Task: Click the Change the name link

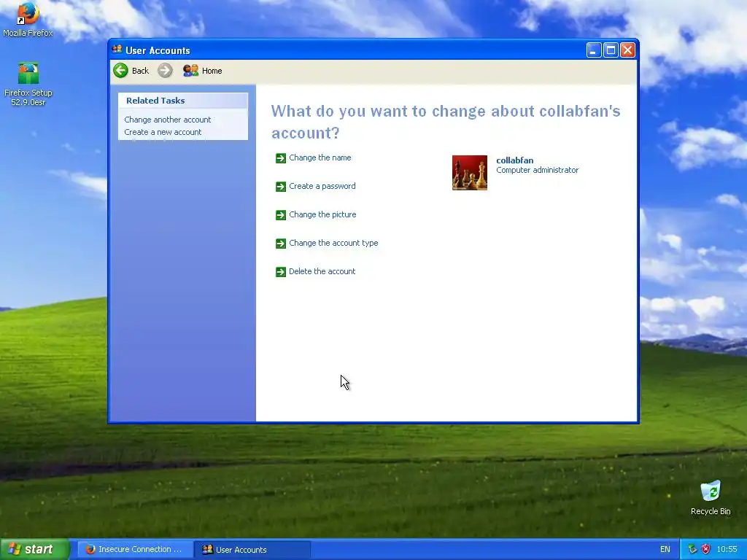Action: click(320, 157)
